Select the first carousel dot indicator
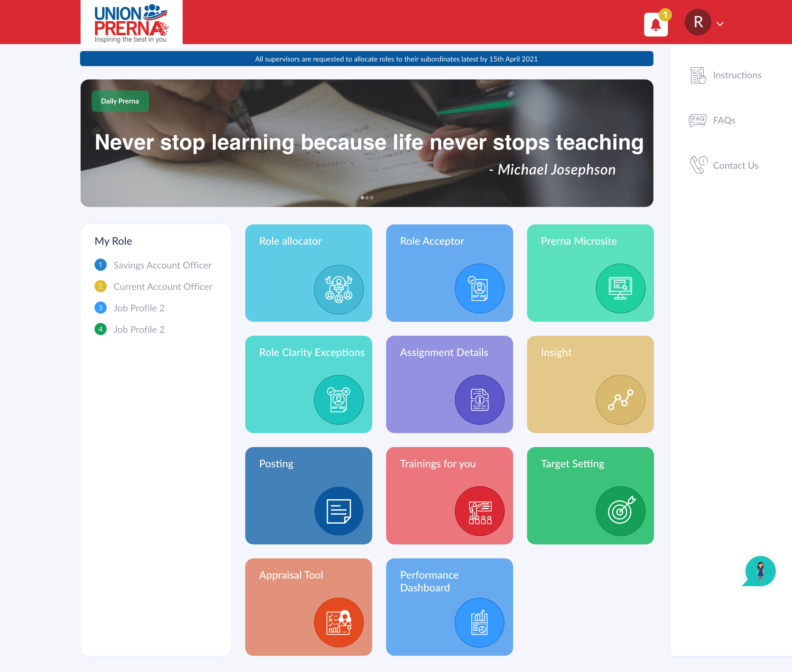The height and width of the screenshot is (672, 792). click(x=362, y=198)
